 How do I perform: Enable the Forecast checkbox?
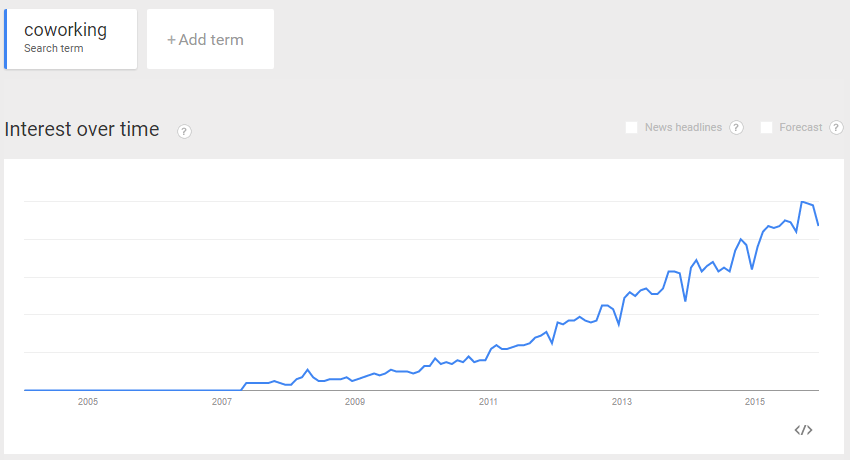click(x=767, y=127)
